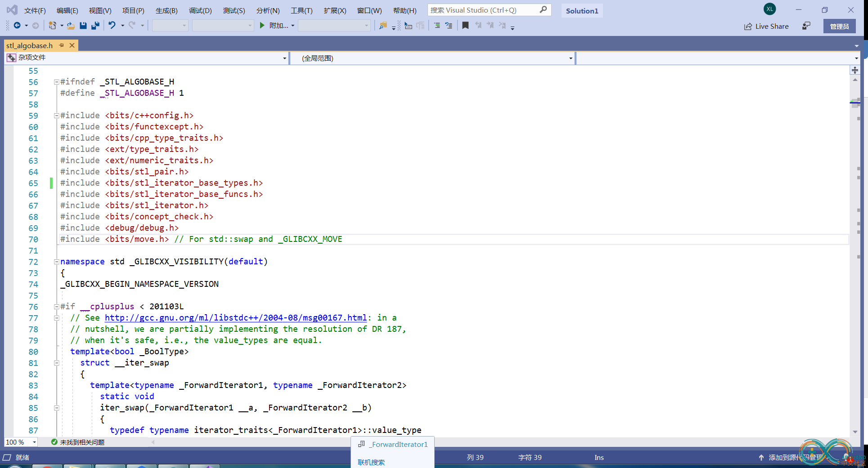Open the 扩展(X) menu
The height and width of the screenshot is (468, 868).
pyautogui.click(x=335, y=10)
